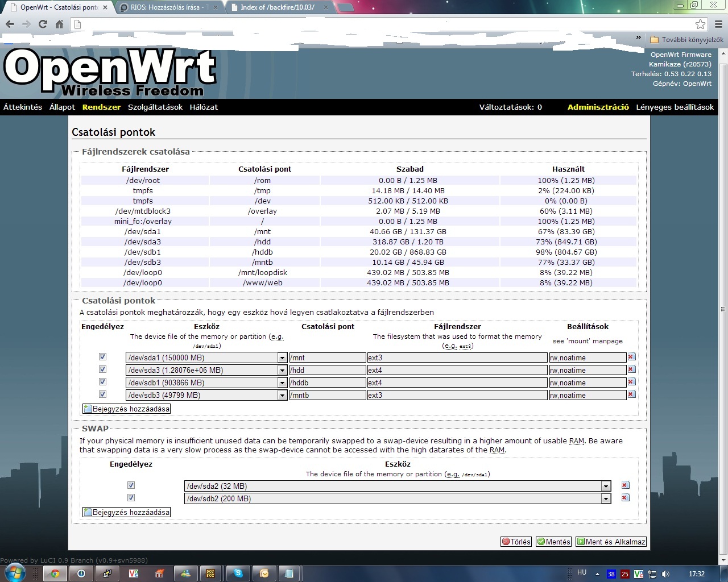Screen dimensions: 728x582
Task: Open the /dev/sdb3 (49799 MB) device dropdown
Action: tap(206, 395)
